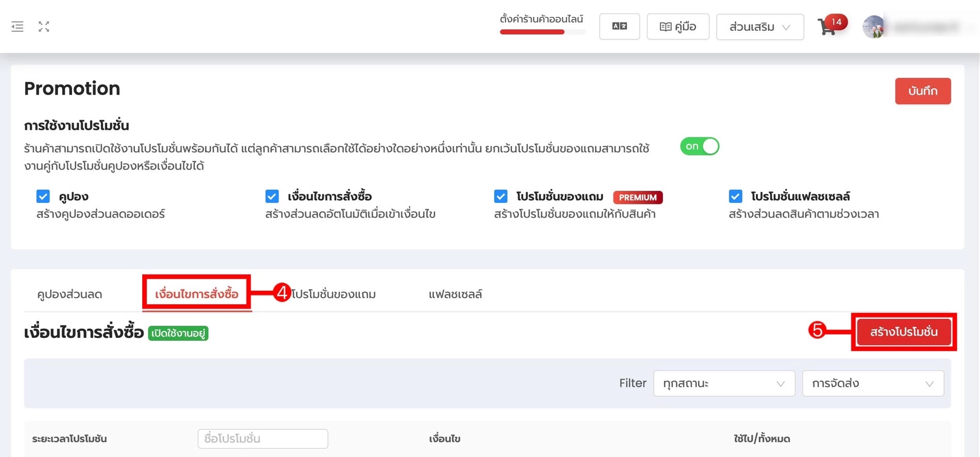Click the เปิดใช้งานอยู่ status badge
The height and width of the screenshot is (457, 980).
click(x=178, y=333)
